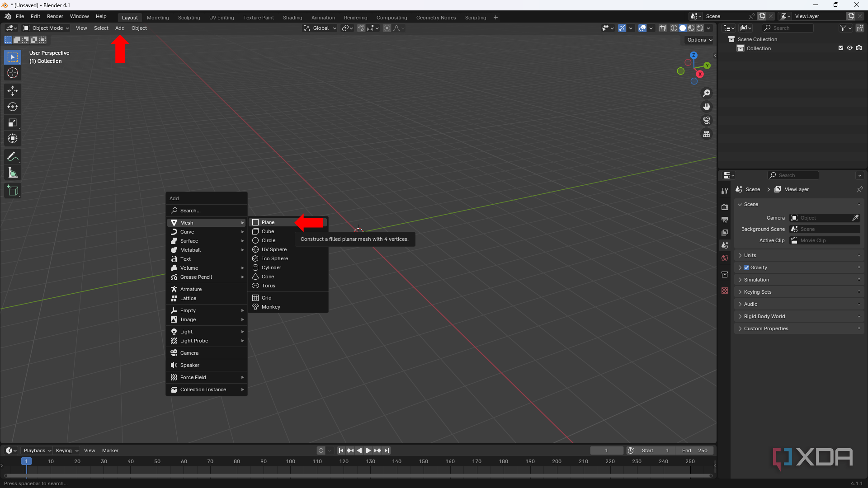
Task: Open the Global transform orientation dropdown
Action: point(320,28)
